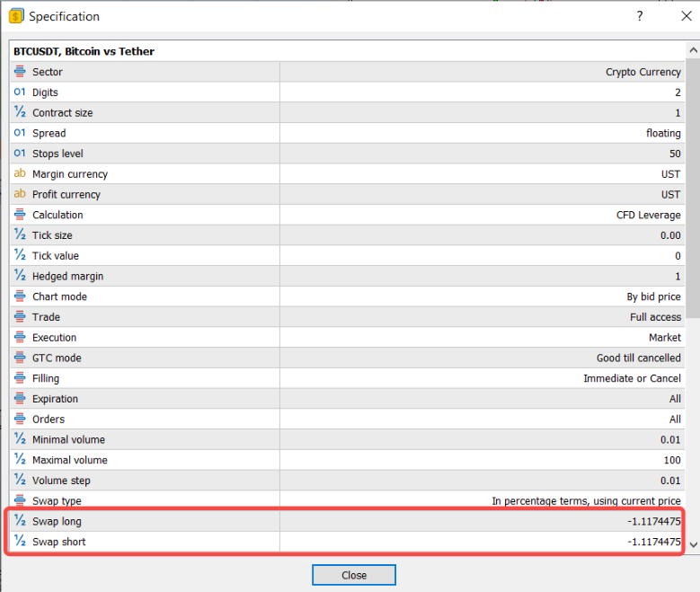The height and width of the screenshot is (592, 700).
Task: Click the 'Full access' trade value
Action: 655,317
